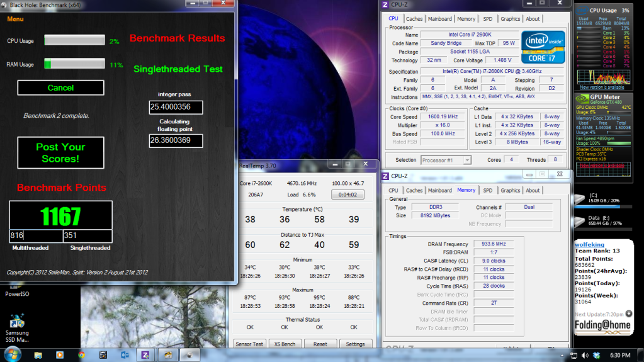Click the RealTemp 4670.16 MHz reading
The image size is (644, 362).
click(x=302, y=183)
